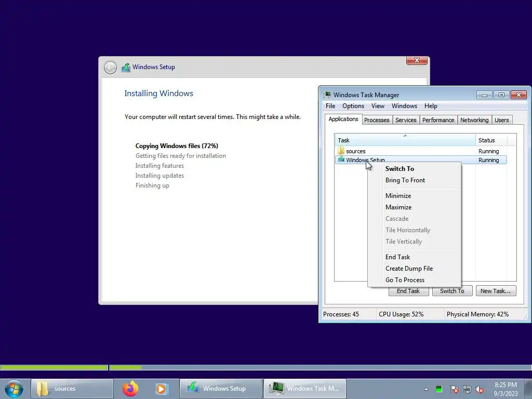Select the sources row in task list

click(x=421, y=151)
